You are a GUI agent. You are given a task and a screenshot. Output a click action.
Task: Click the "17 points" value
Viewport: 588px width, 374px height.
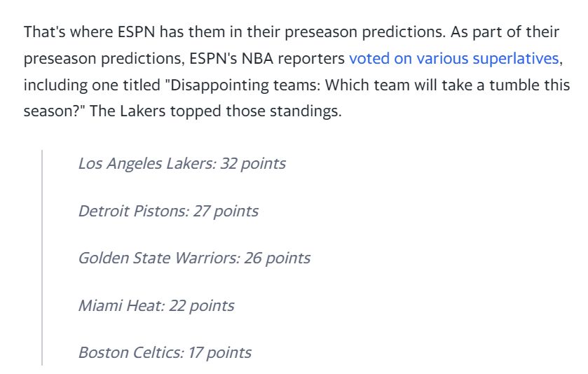220,353
